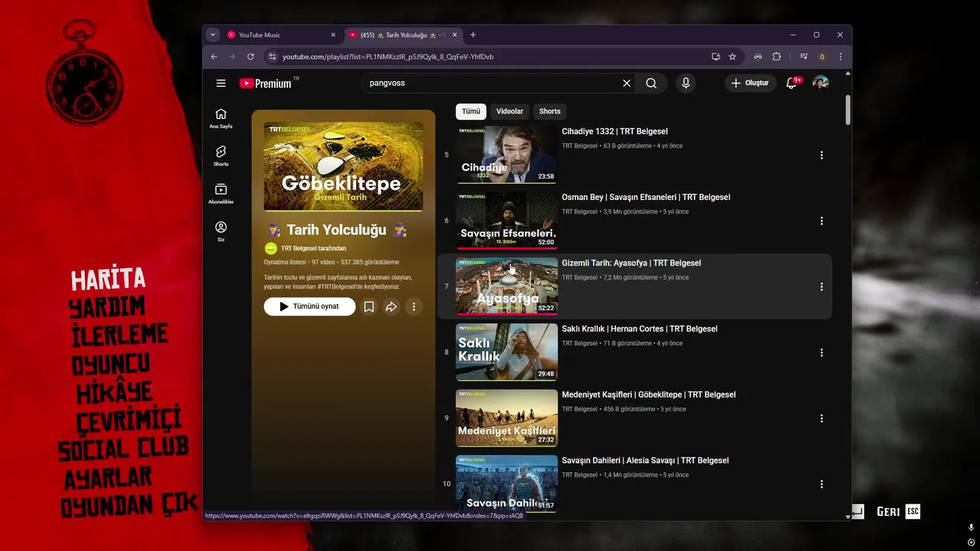Open Chrome three-dot menu

click(841, 57)
